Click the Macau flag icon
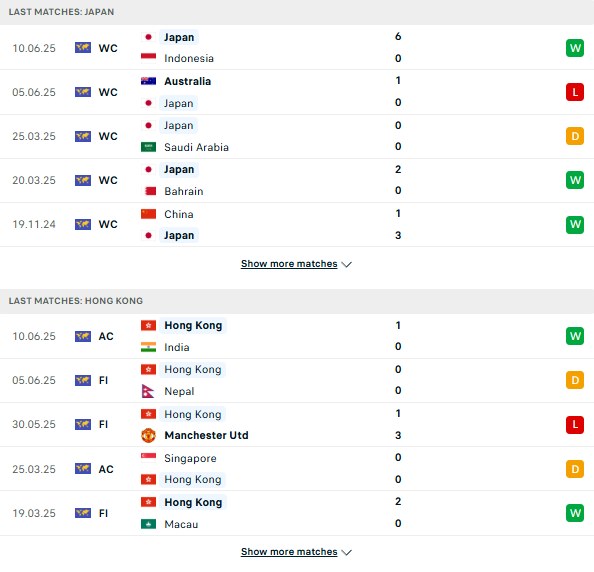This screenshot has width=594, height=572. (x=148, y=524)
